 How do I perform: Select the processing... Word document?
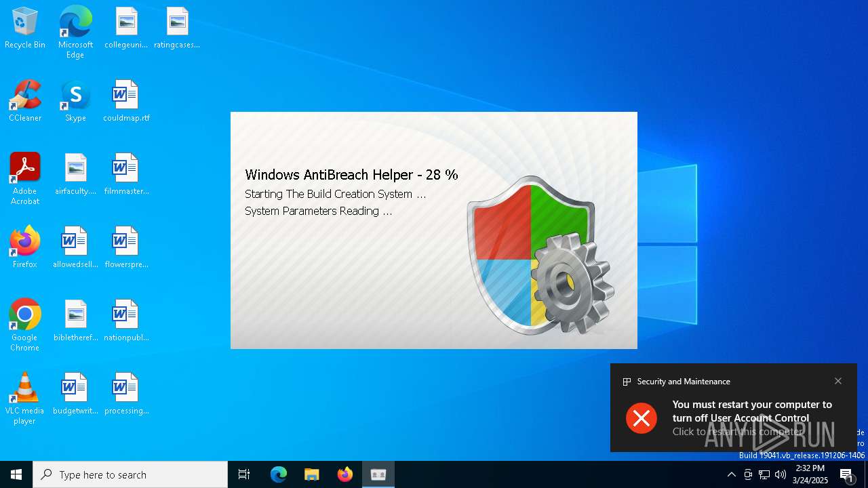[126, 394]
